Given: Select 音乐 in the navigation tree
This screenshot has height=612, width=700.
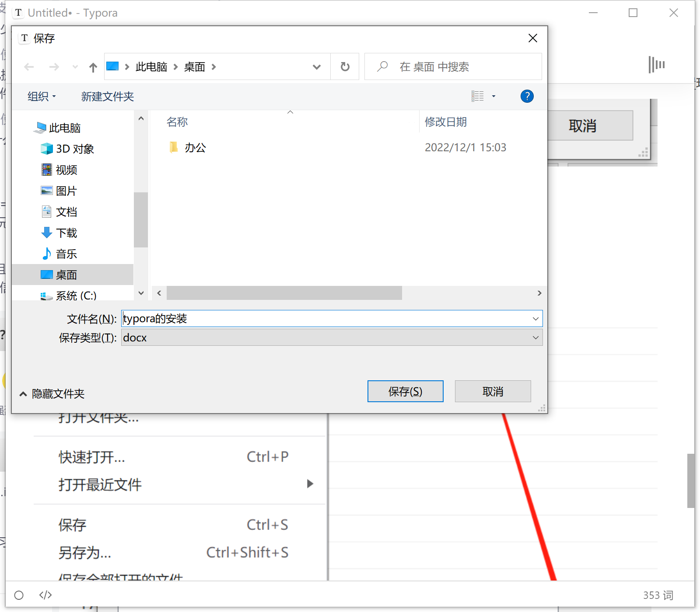Looking at the screenshot, I should tap(59, 254).
